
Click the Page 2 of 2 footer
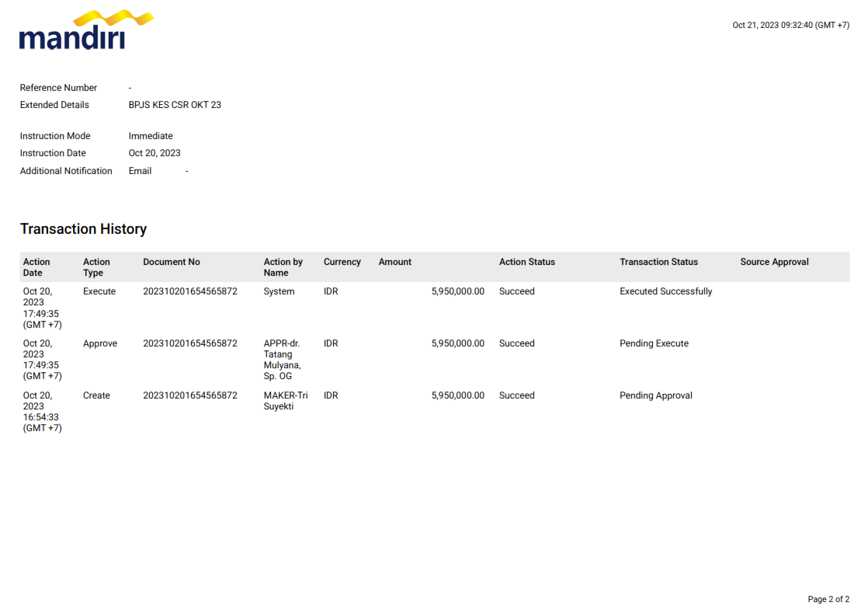pyautogui.click(x=828, y=600)
